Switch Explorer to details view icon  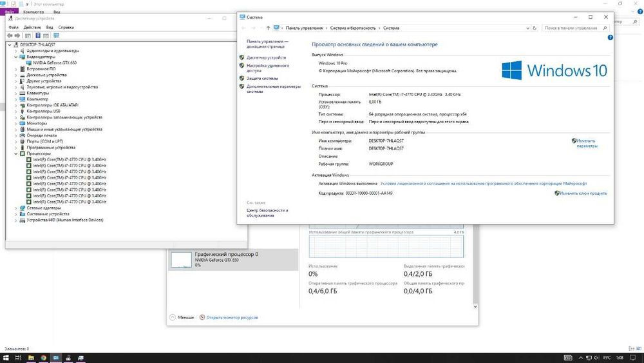(x=631, y=349)
